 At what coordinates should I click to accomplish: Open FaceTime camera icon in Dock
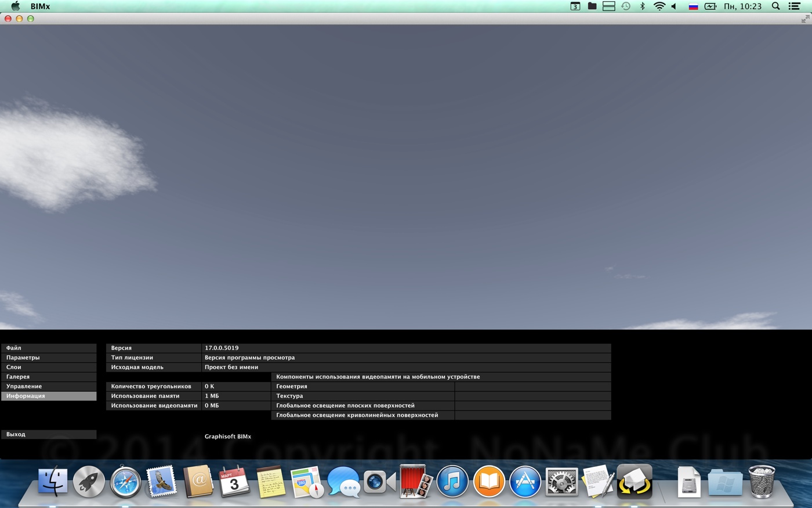[379, 482]
